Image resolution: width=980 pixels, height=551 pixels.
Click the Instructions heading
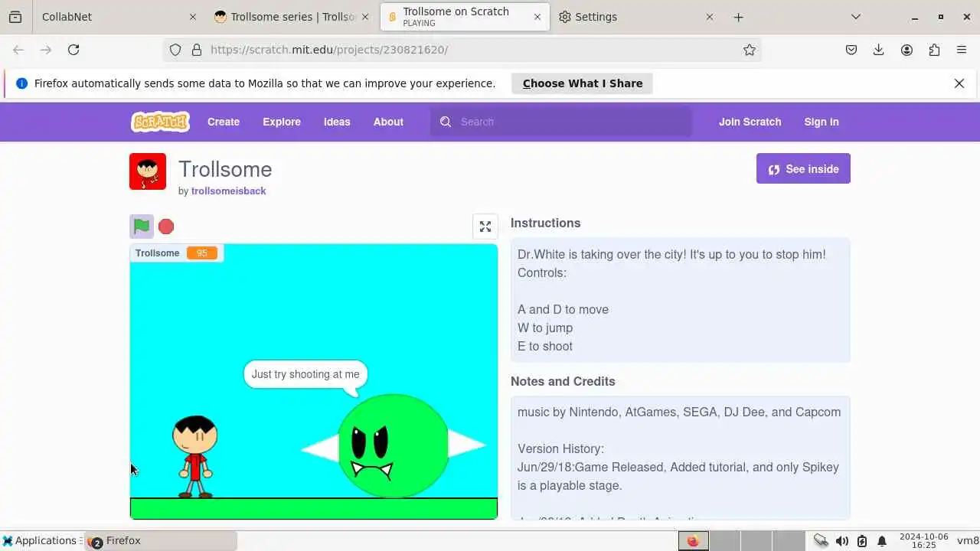(x=546, y=223)
